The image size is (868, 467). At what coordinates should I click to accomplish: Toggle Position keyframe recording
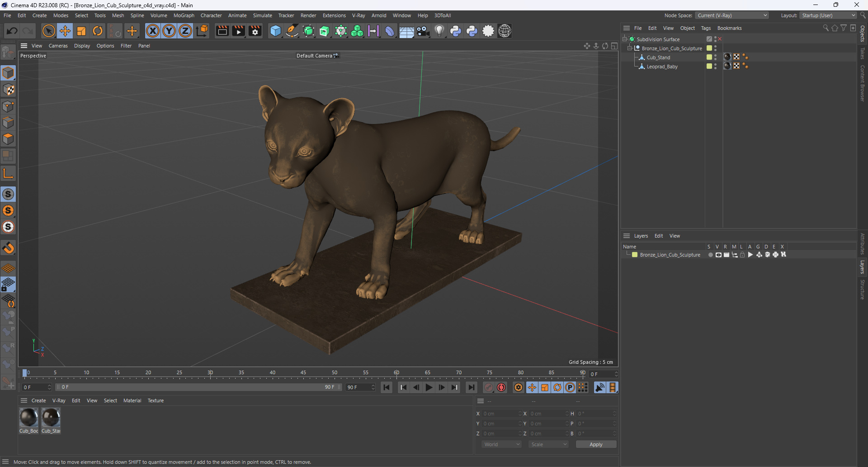pyautogui.click(x=532, y=387)
